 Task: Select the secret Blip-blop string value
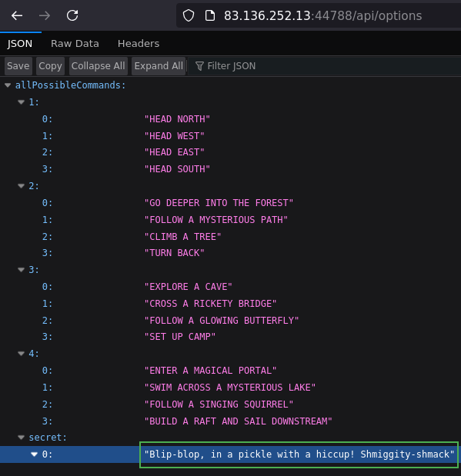pos(299,454)
